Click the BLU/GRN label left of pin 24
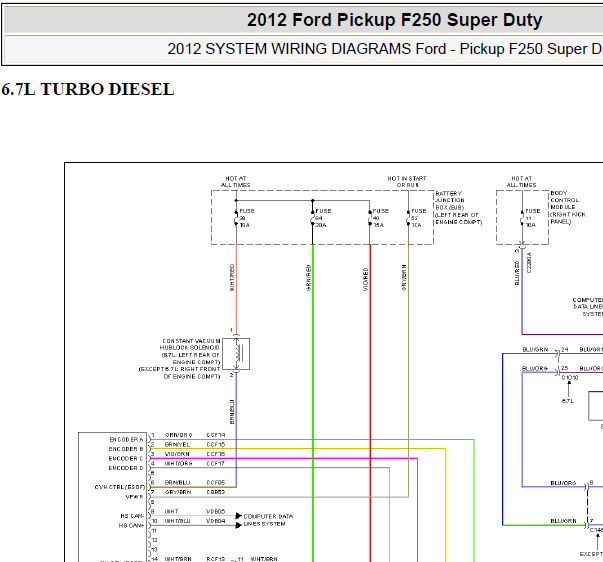The height and width of the screenshot is (562, 603). click(x=535, y=349)
